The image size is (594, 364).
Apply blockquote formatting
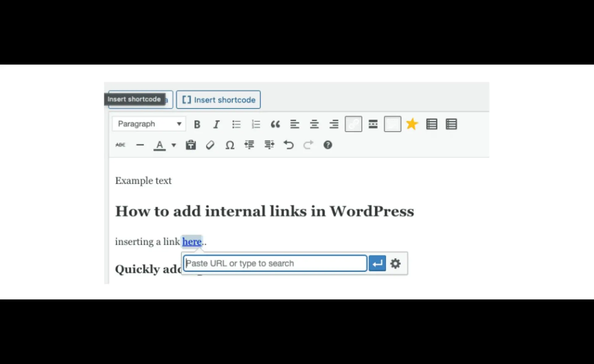pos(275,124)
